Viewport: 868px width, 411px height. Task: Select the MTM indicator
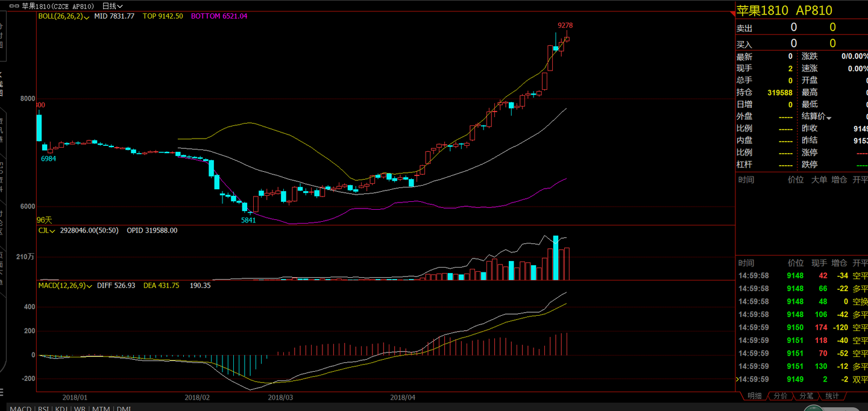(101, 408)
